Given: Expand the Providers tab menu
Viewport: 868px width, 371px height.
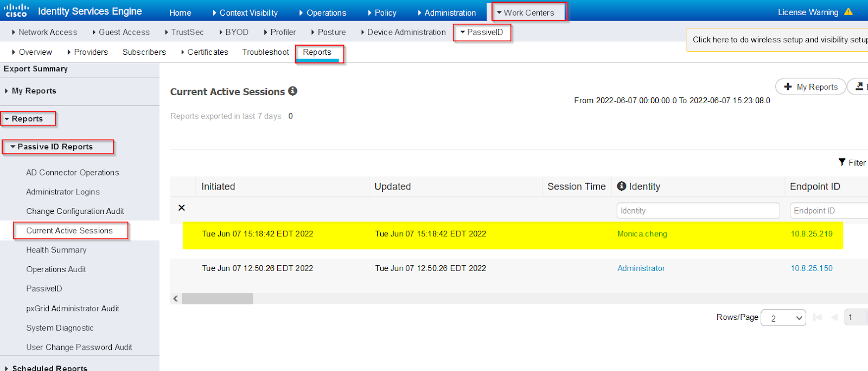Looking at the screenshot, I should pos(87,52).
